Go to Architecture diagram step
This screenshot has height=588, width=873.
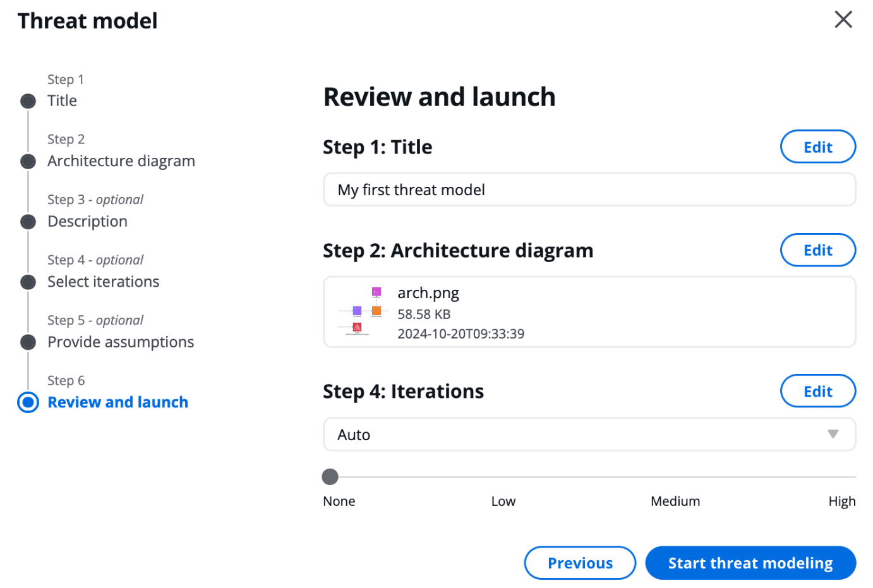[121, 161]
